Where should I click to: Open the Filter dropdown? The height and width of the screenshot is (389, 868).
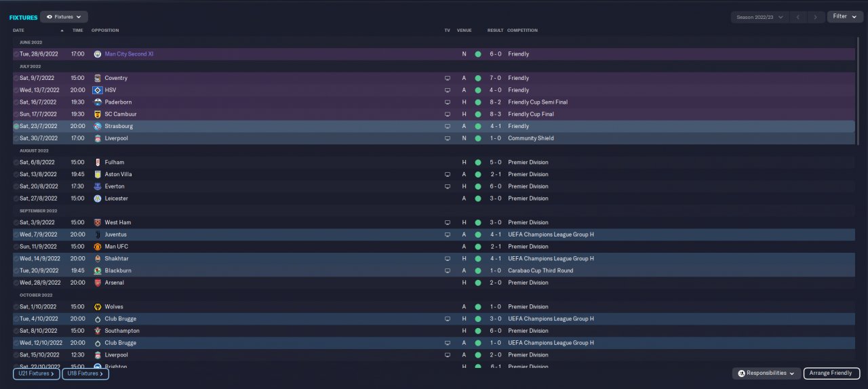[844, 16]
